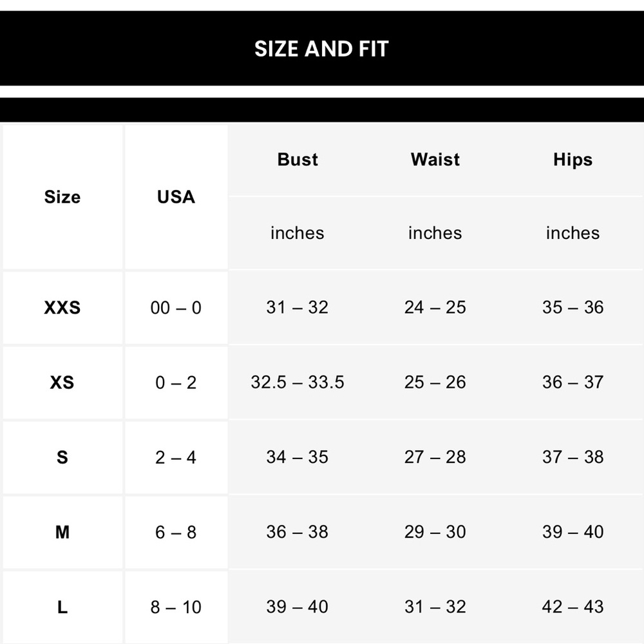Click the Hips column header
Screen dimensions: 644x644
[573, 160]
